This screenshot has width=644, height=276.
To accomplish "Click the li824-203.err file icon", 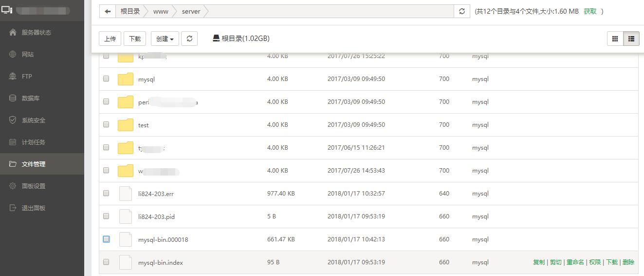I will tap(126, 194).
